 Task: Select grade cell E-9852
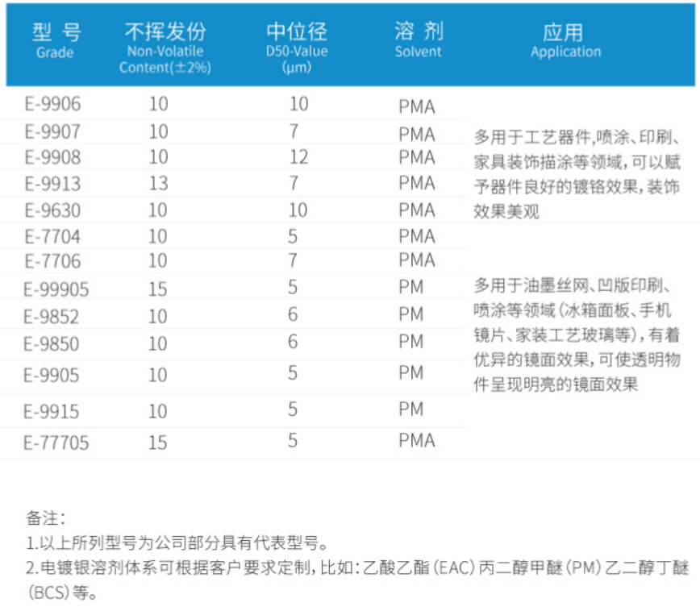[52, 317]
